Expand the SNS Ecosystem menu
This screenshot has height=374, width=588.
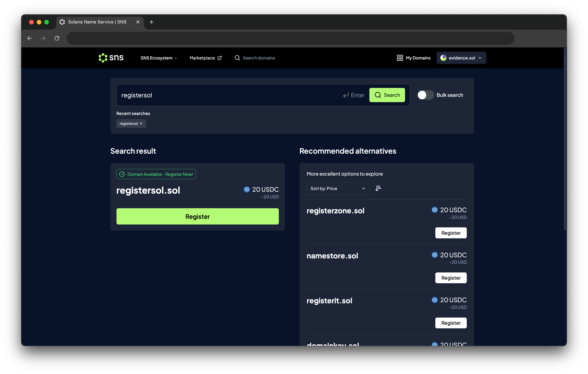[158, 58]
